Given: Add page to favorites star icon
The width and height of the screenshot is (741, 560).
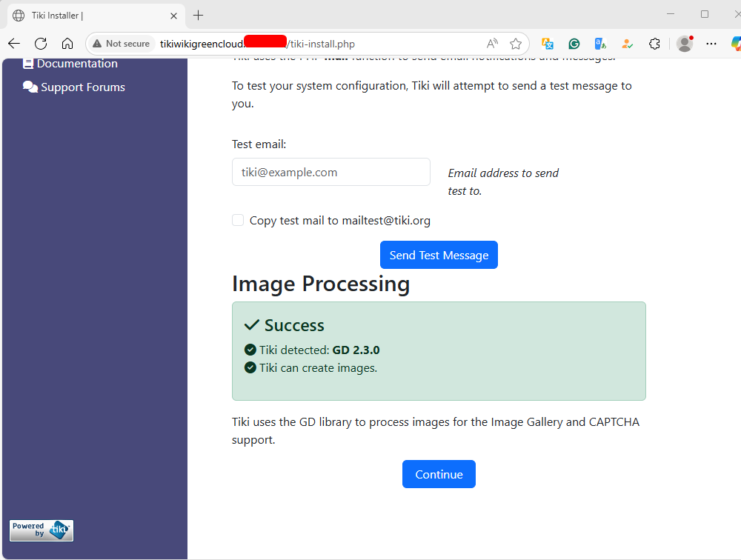Looking at the screenshot, I should pyautogui.click(x=516, y=44).
